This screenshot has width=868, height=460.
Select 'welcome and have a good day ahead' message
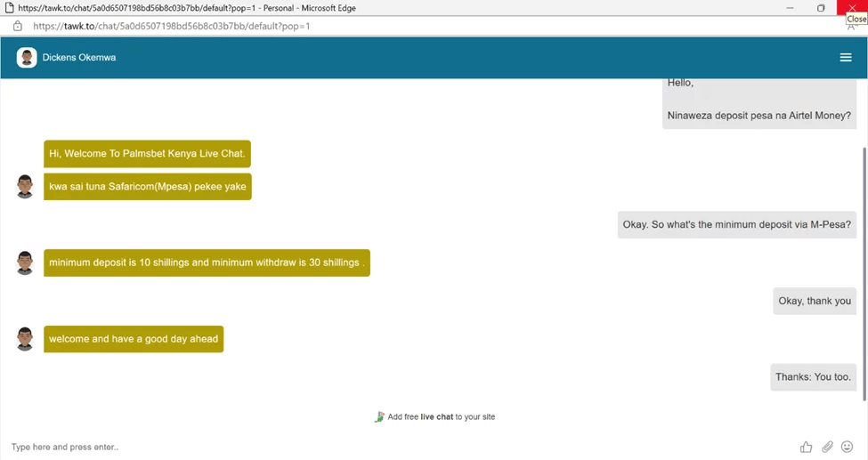(134, 339)
